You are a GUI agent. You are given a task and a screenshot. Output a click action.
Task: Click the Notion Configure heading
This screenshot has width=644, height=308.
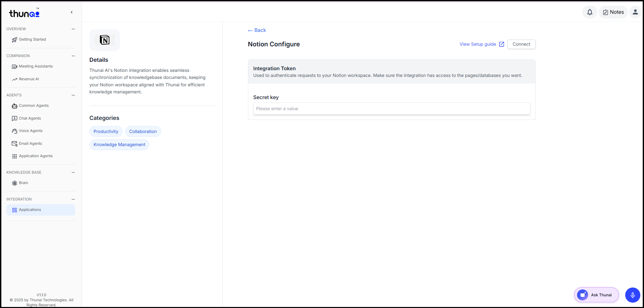click(x=274, y=44)
